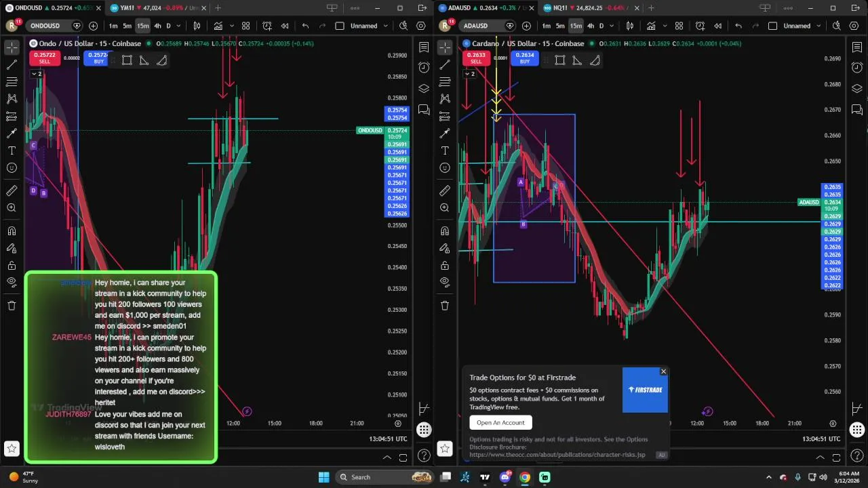Open the theocc.com disclosure brochure link
The width and height of the screenshot is (868, 488).
[557, 455]
